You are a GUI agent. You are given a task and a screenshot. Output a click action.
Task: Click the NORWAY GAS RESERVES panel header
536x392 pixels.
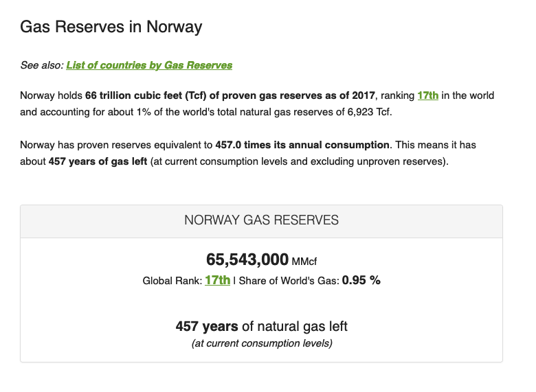(261, 220)
